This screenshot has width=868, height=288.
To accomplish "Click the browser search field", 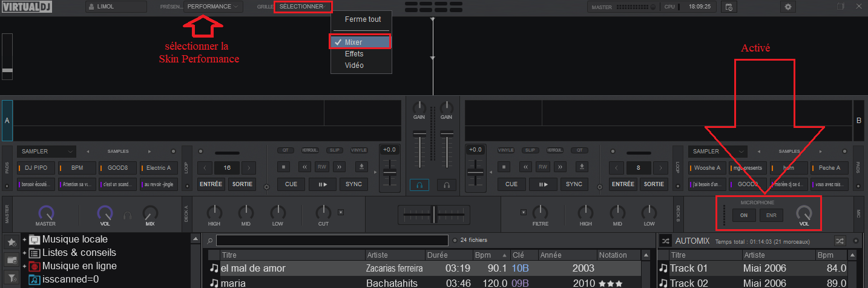I will [x=332, y=240].
